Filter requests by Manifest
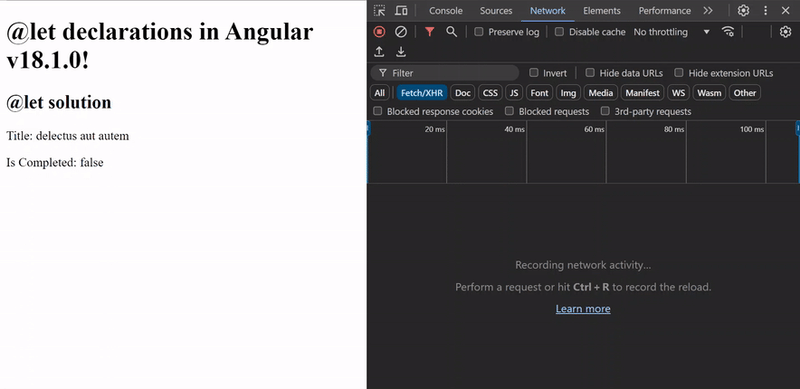The width and height of the screenshot is (800, 389). click(642, 93)
